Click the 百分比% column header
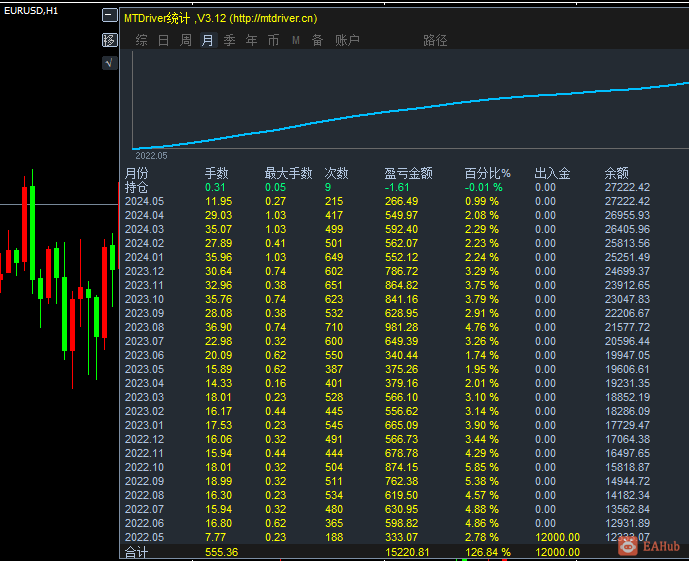 click(487, 173)
